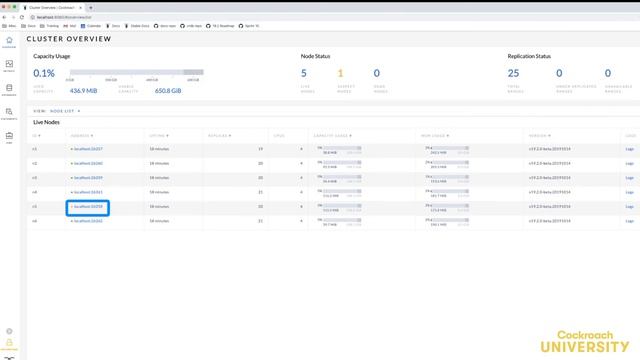Click the gear icon near the sidebar bottom
The height and width of the screenshot is (360, 640).
pyautogui.click(x=9, y=331)
